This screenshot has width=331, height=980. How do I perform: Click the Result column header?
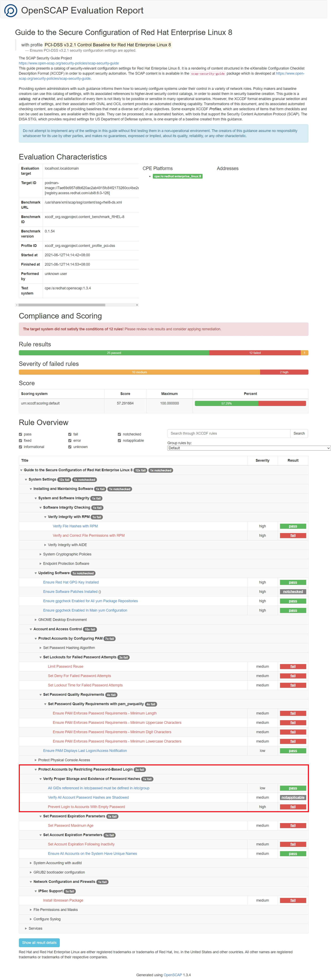[x=293, y=460]
